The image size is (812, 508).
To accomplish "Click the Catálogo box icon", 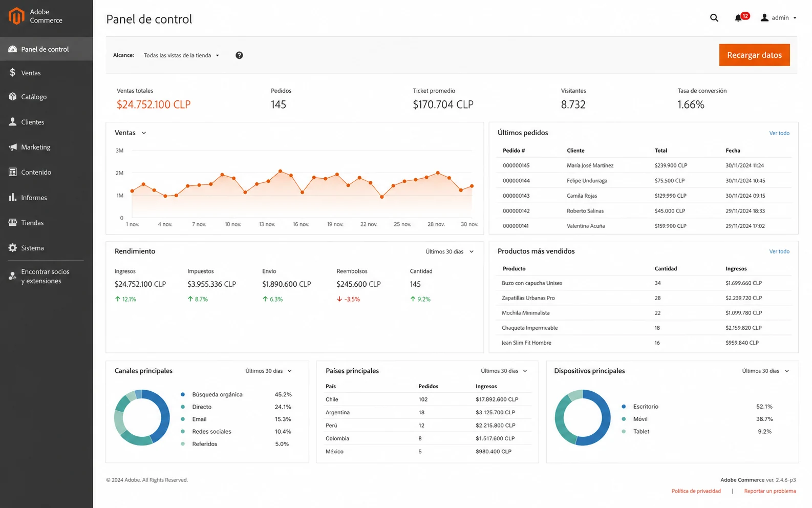I will [13, 96].
